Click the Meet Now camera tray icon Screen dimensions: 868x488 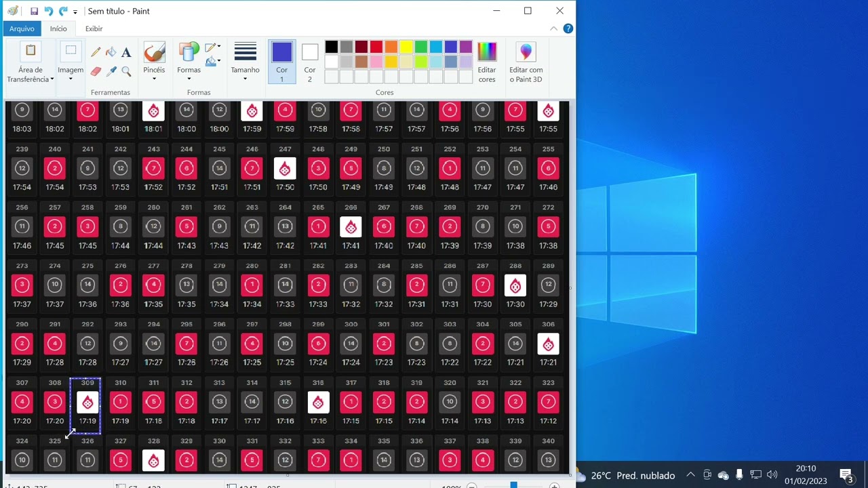point(707,475)
